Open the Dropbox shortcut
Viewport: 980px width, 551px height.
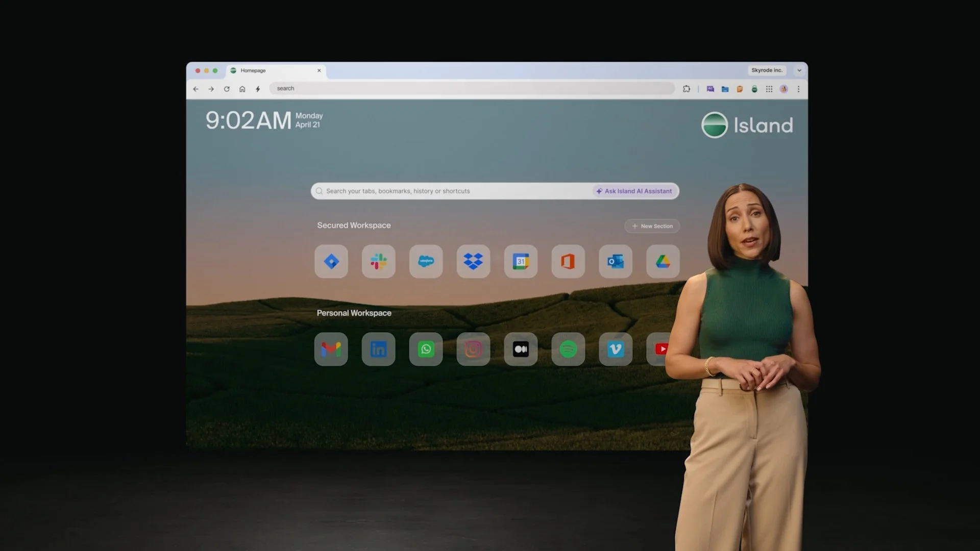pos(473,261)
